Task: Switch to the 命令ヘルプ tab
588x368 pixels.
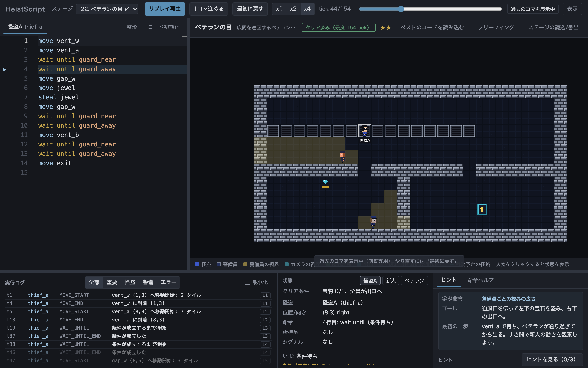Action: pyautogui.click(x=480, y=280)
